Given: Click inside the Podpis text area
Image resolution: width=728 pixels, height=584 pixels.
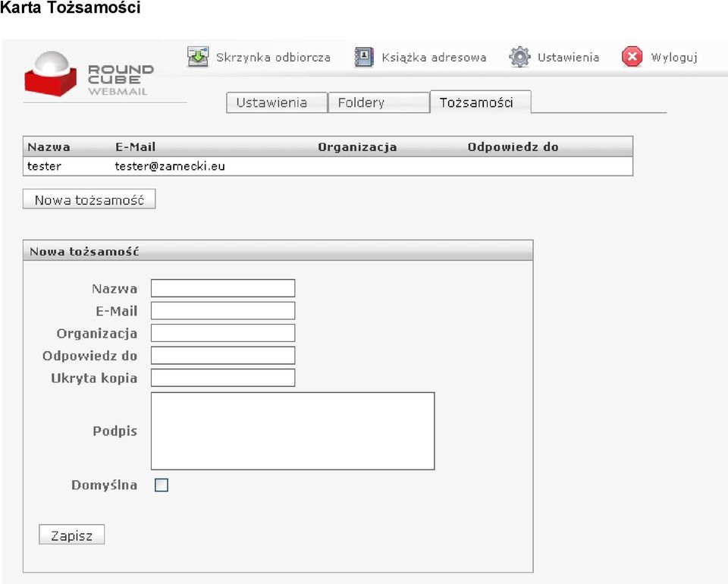Looking at the screenshot, I should [293, 431].
